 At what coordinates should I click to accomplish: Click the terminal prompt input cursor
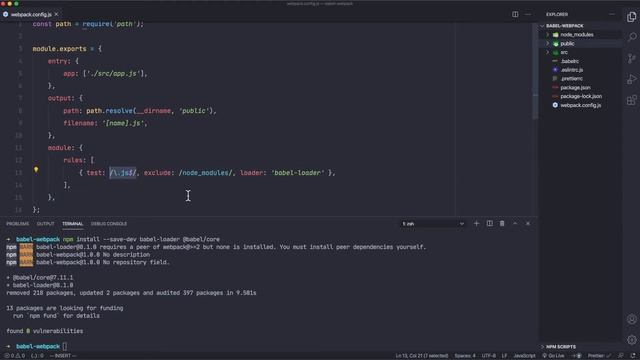(64, 347)
